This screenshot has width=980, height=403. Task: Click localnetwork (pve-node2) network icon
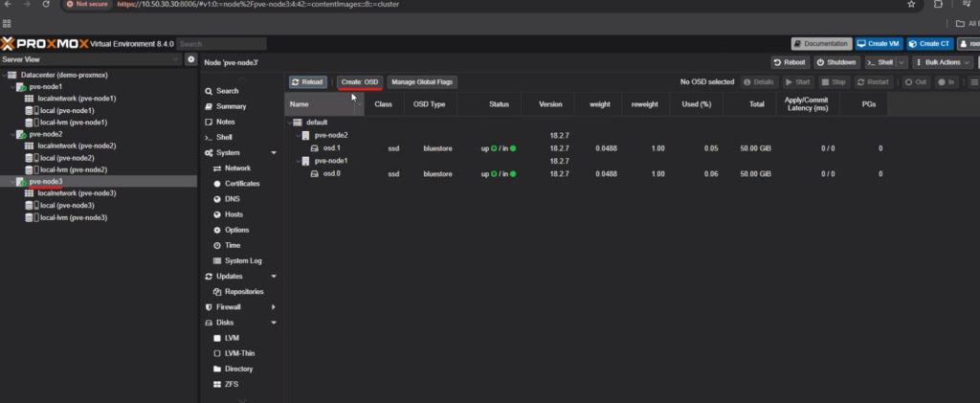[29, 146]
